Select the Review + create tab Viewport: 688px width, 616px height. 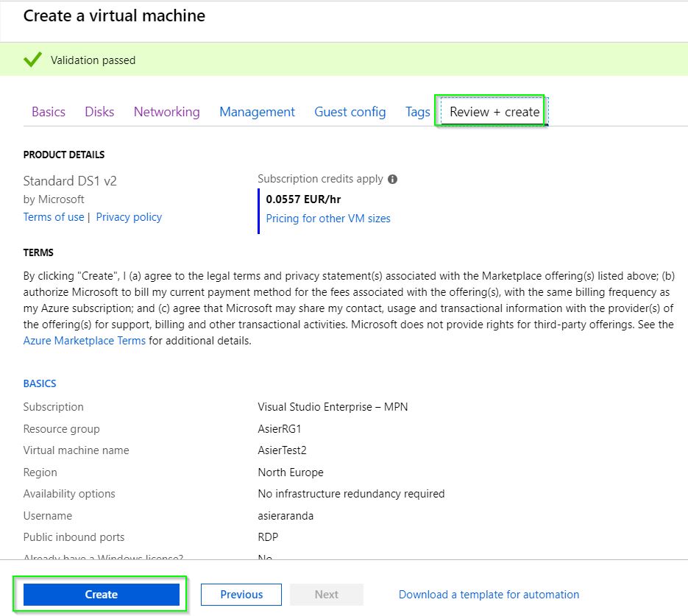pyautogui.click(x=494, y=112)
